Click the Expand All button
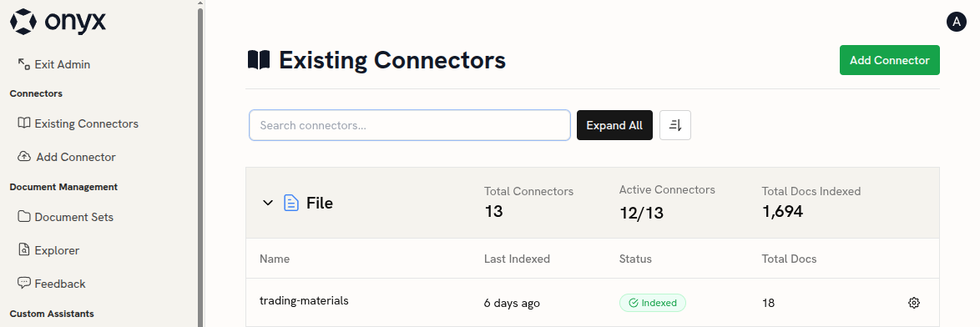980x327 pixels. point(614,125)
